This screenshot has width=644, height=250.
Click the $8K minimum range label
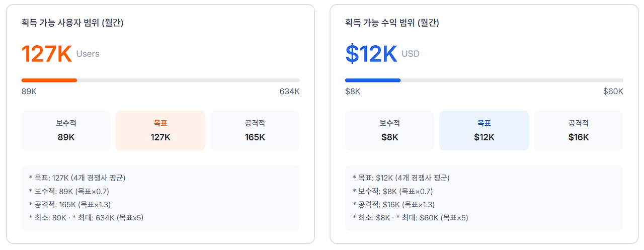(353, 92)
